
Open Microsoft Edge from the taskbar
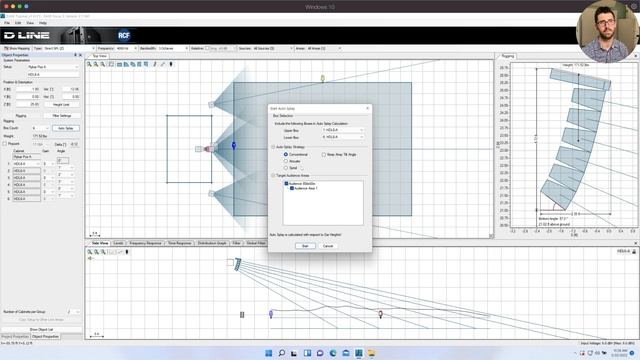click(x=333, y=353)
